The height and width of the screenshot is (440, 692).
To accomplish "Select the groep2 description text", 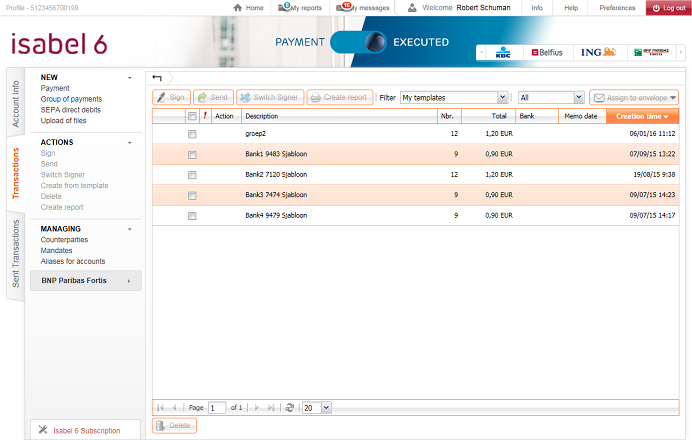I will tap(255, 134).
